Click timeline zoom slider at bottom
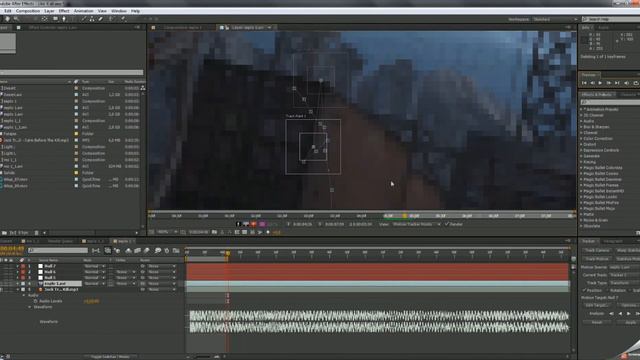This screenshot has width=640, height=360. pyautogui.click(x=202, y=356)
